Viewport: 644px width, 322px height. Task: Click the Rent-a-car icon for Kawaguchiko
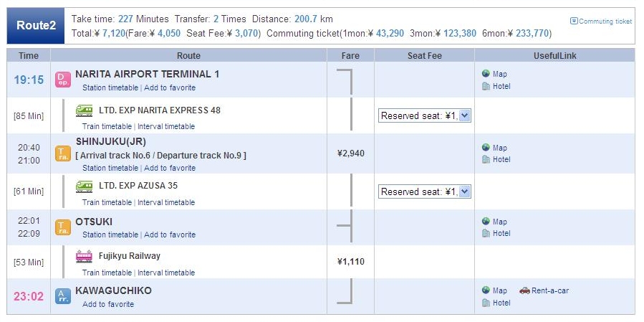524,290
